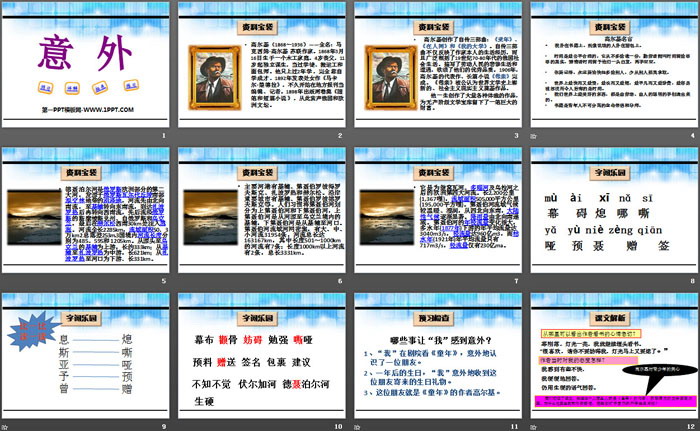
Task: Select the 高尔基名言 quotes slide
Action: [x=610, y=68]
